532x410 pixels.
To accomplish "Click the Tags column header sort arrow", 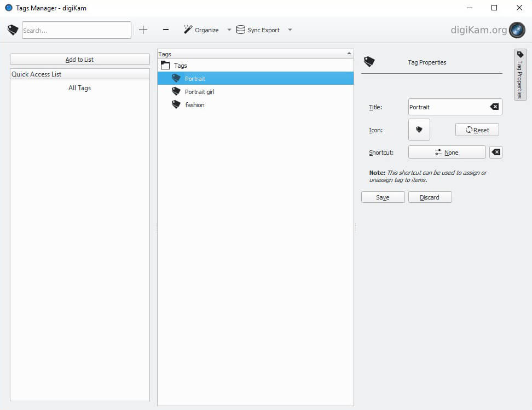I will pos(349,54).
